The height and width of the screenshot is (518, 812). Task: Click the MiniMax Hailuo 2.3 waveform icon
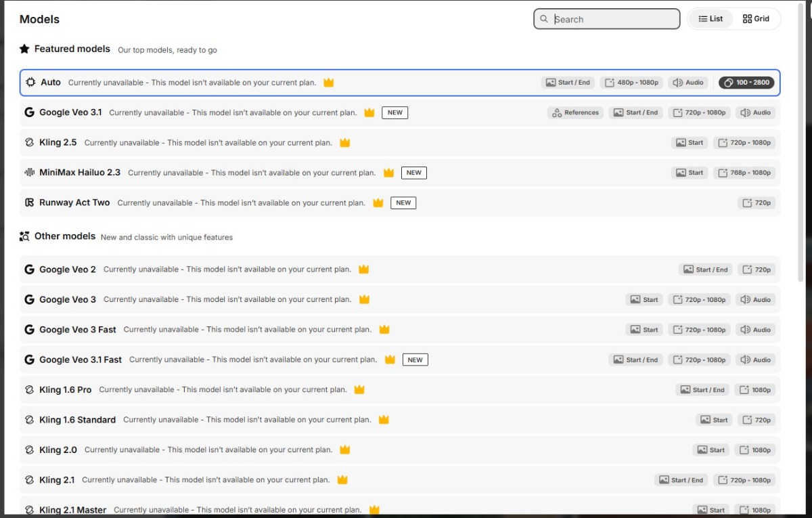tap(29, 173)
